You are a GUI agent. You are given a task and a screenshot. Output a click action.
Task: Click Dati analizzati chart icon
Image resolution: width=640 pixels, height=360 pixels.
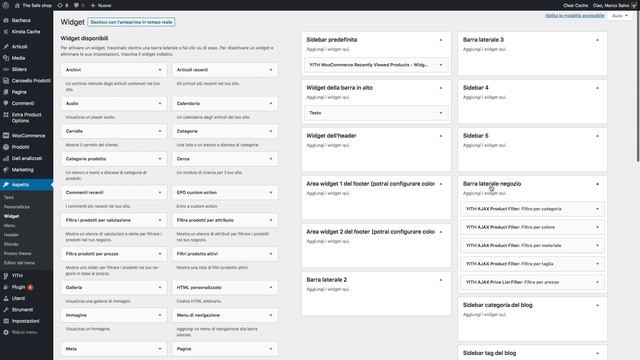tap(6, 158)
